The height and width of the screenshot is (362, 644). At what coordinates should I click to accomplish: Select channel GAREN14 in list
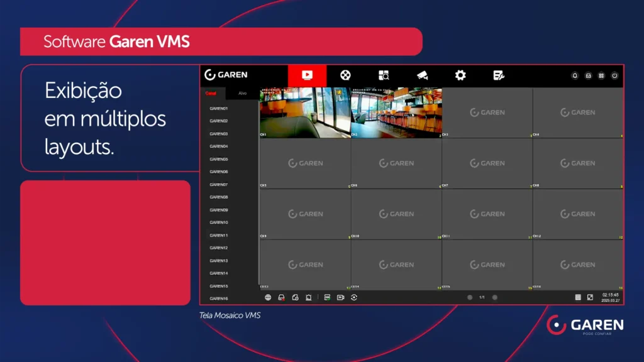(x=218, y=273)
